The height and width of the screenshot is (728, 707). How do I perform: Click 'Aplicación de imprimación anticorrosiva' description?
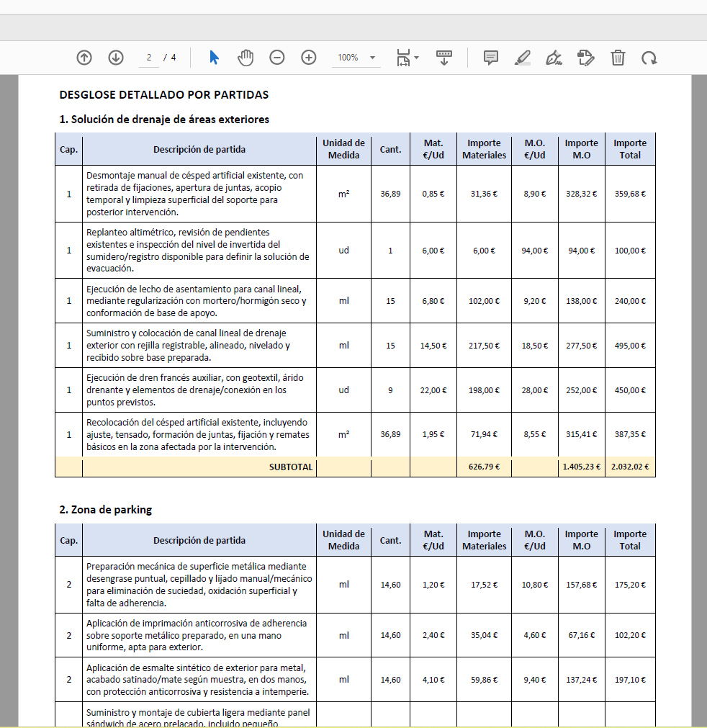pyautogui.click(x=199, y=635)
